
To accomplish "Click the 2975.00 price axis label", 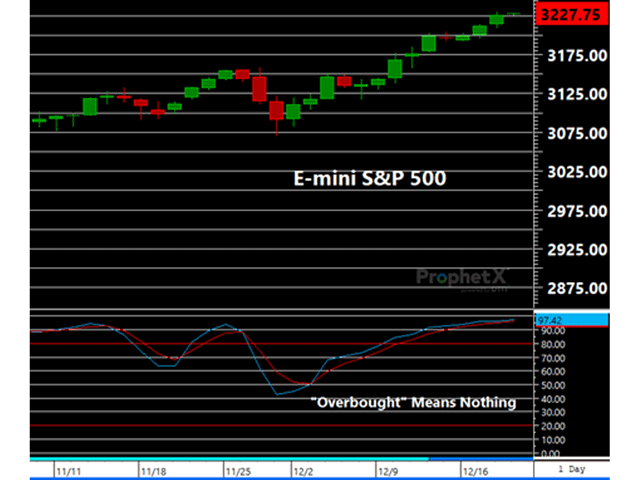I will [x=577, y=211].
